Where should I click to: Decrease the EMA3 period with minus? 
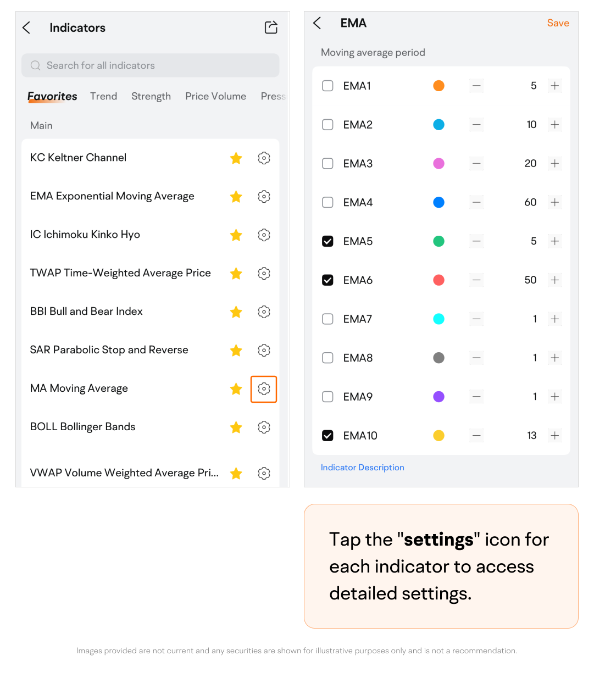(476, 164)
